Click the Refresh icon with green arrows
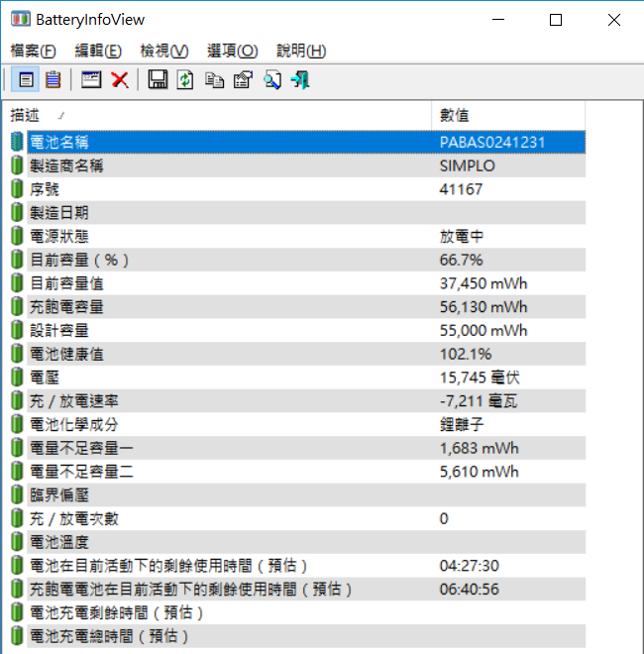 click(x=184, y=79)
